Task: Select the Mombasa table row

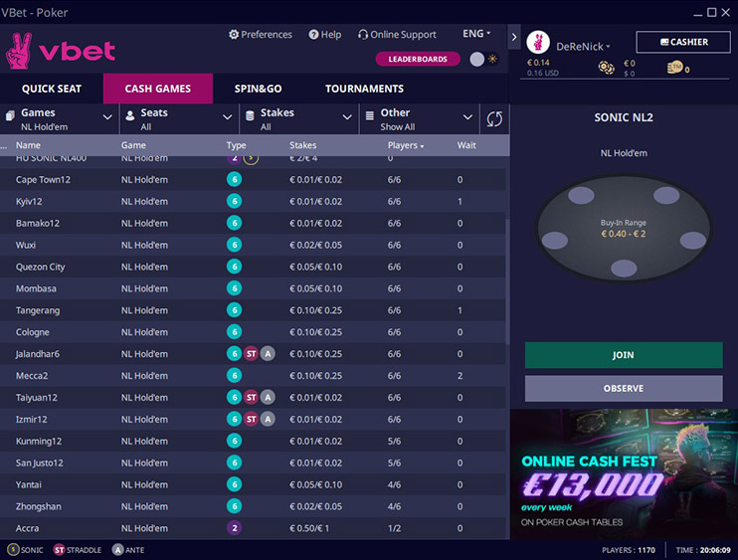Action: (253, 288)
